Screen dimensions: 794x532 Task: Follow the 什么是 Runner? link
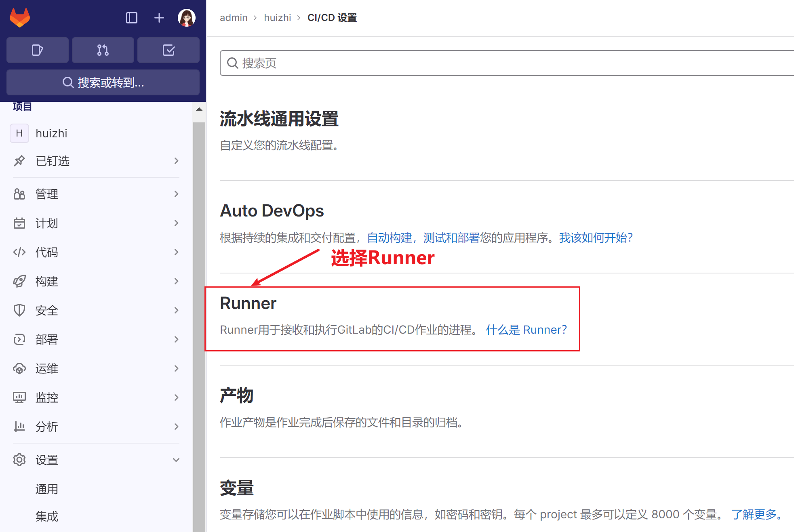(x=526, y=330)
